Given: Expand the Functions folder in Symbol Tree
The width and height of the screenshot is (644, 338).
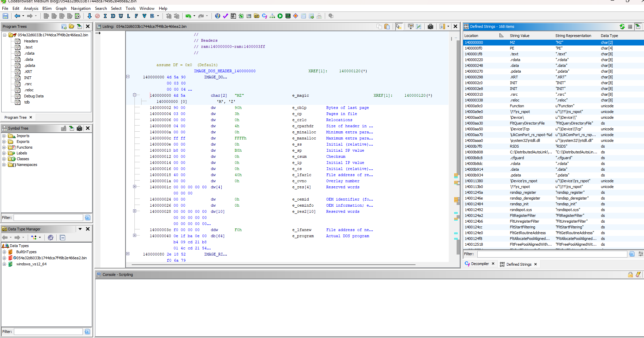Looking at the screenshot, I should click(4, 148).
